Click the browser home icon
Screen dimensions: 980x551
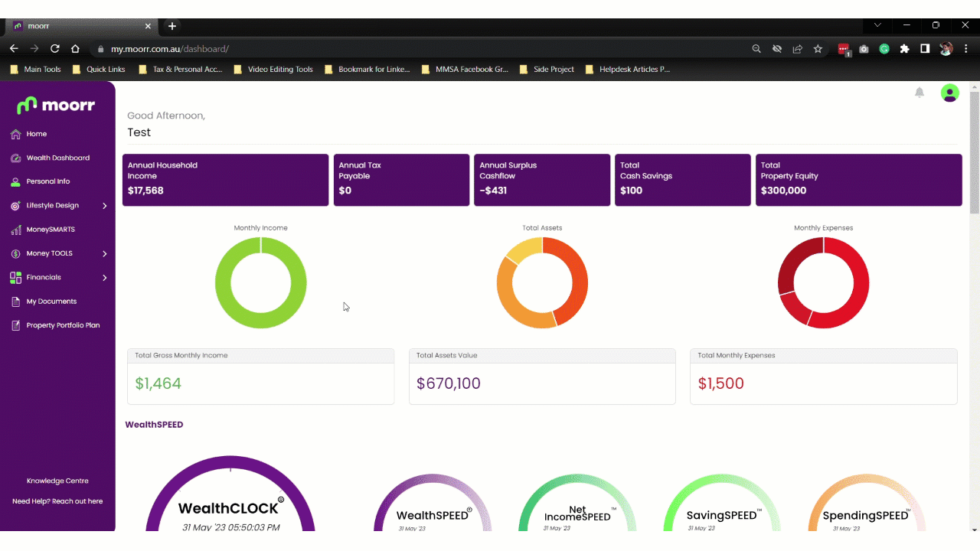[x=75, y=48]
